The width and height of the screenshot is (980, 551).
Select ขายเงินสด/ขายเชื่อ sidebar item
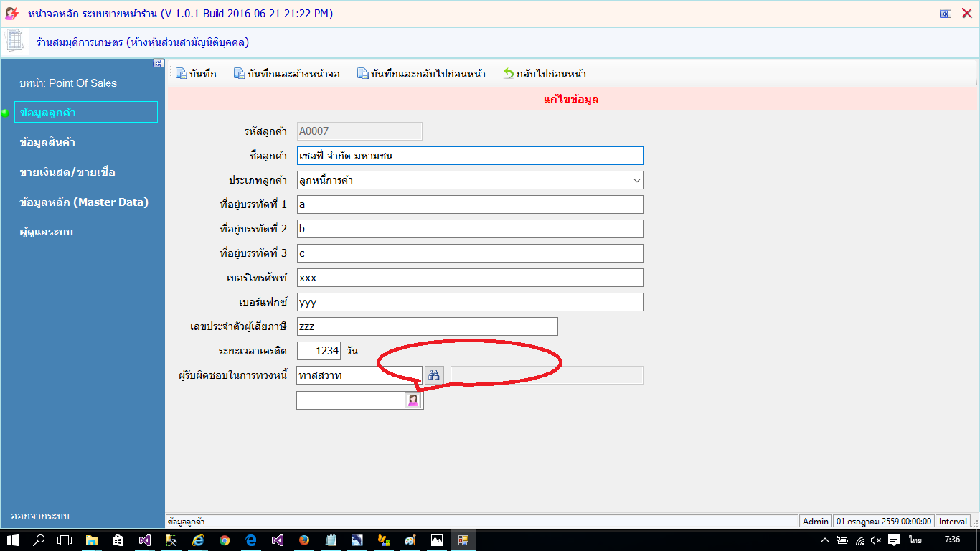(x=67, y=172)
